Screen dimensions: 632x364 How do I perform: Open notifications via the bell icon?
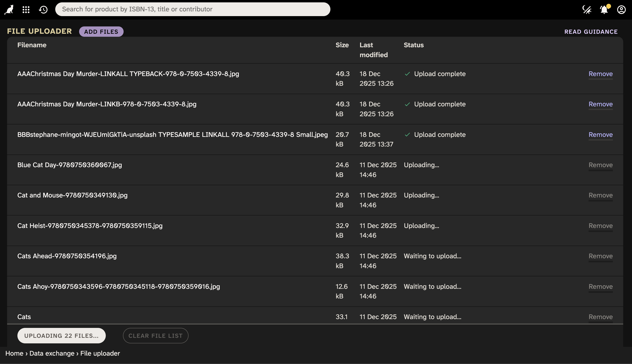tap(604, 9)
